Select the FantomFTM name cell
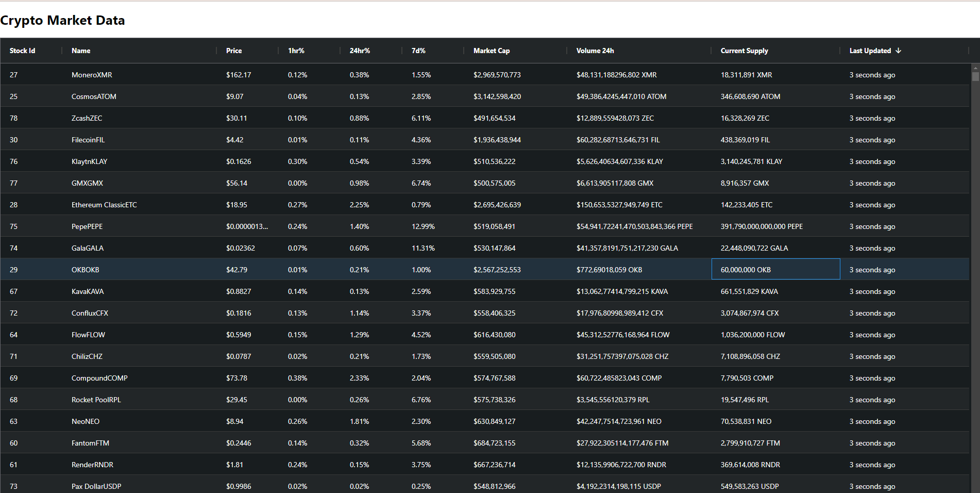980x493 pixels. [140, 443]
